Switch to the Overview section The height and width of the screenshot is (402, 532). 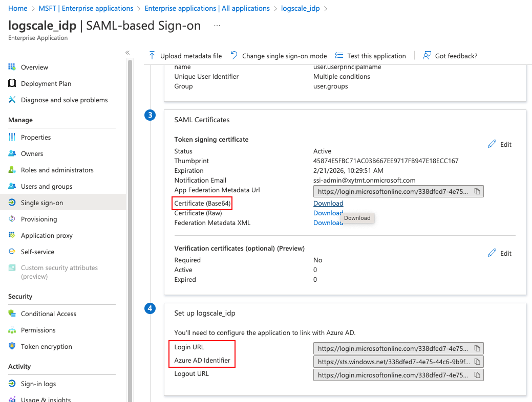pyautogui.click(x=35, y=67)
